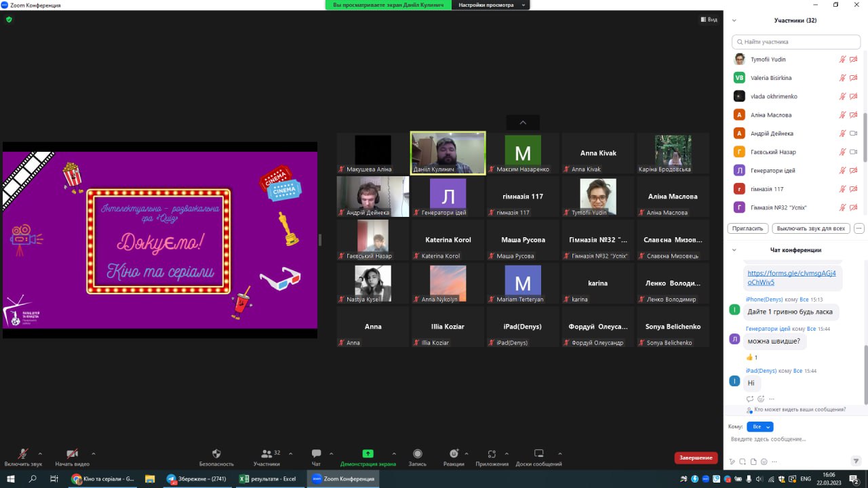Click the Пригласить invite button
Image resolution: width=868 pixels, height=488 pixels.
coord(748,228)
